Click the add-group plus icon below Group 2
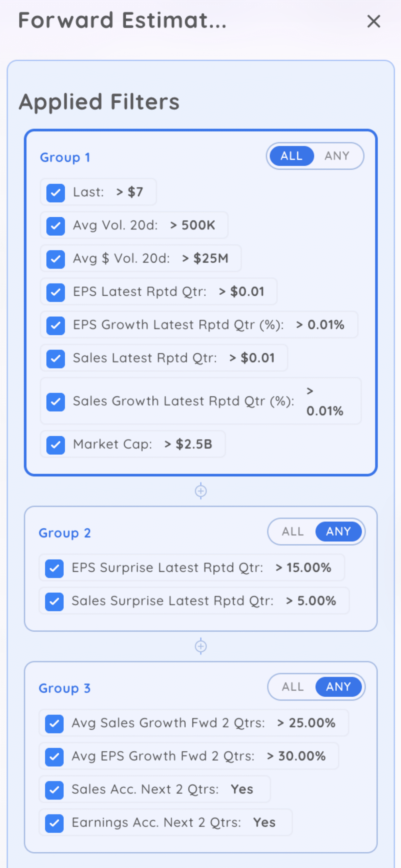401x868 pixels. [201, 646]
